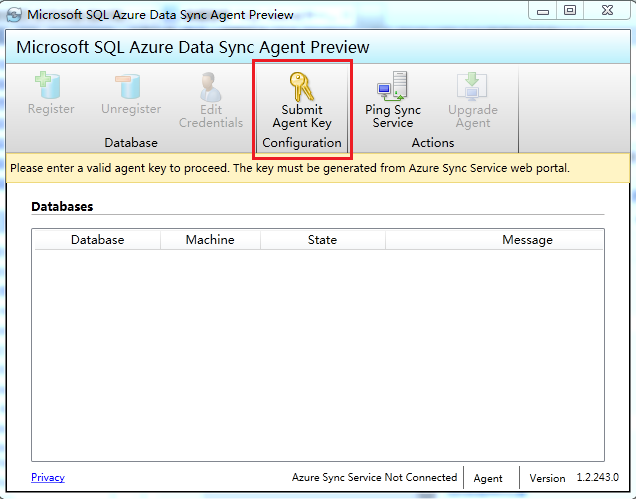
Task: Click the State column header
Action: coord(322,240)
